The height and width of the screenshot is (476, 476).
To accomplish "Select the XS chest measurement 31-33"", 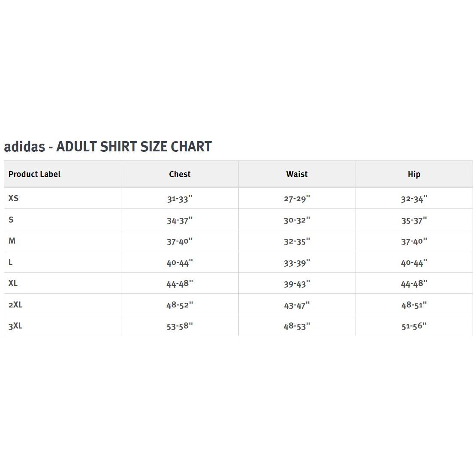I will (x=180, y=199).
